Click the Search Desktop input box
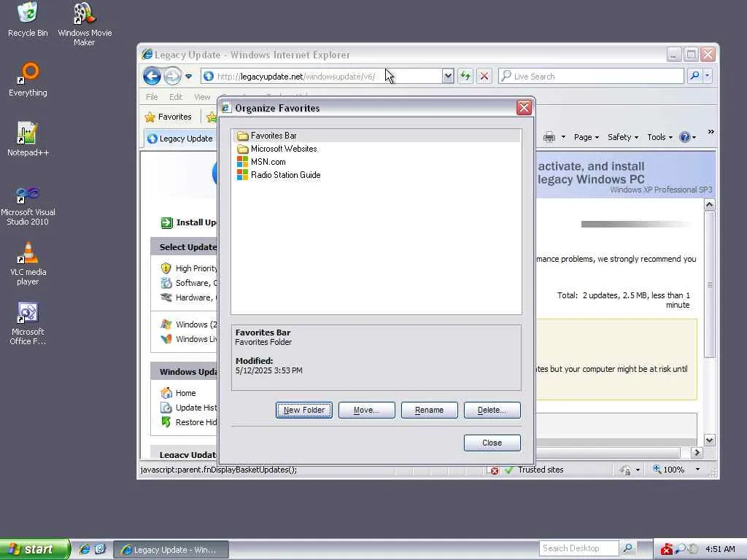The height and width of the screenshot is (560, 747). (x=578, y=548)
